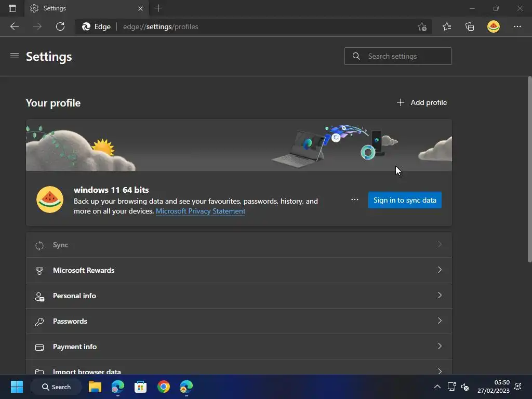Image resolution: width=532 pixels, height=399 pixels.
Task: Click the Add profile button text
Action: pos(429,102)
